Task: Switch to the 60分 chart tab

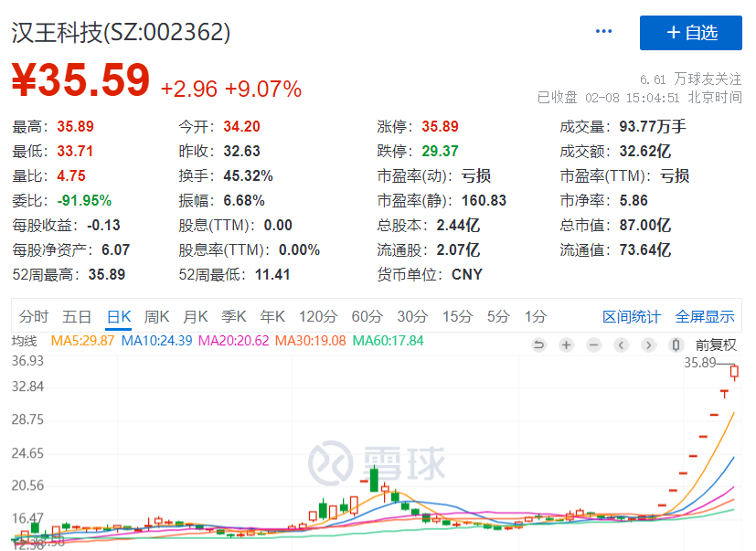Action: (367, 317)
